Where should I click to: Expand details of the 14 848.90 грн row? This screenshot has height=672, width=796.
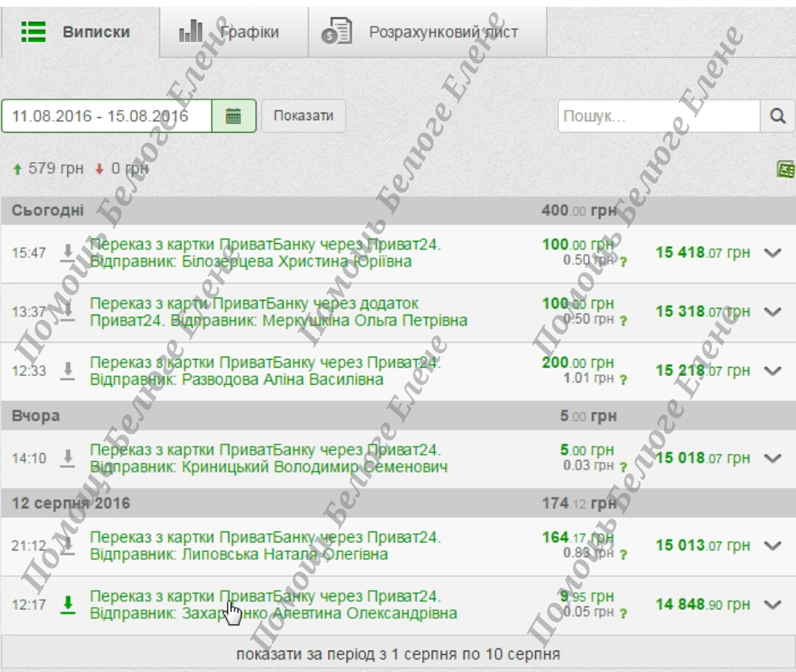[772, 605]
